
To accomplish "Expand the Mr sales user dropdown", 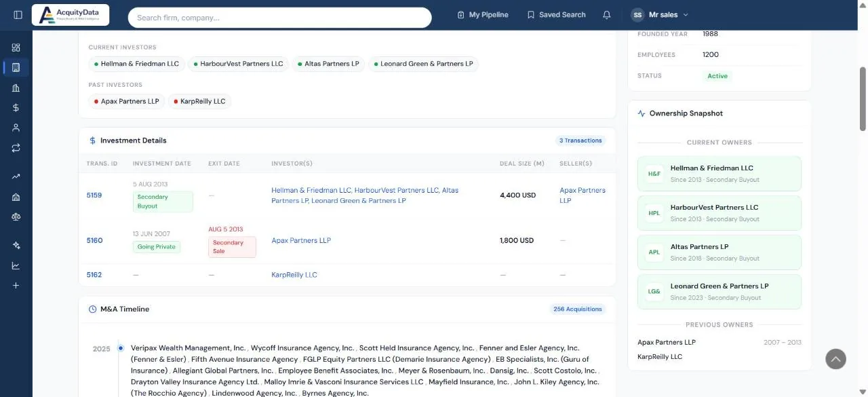I will point(660,15).
